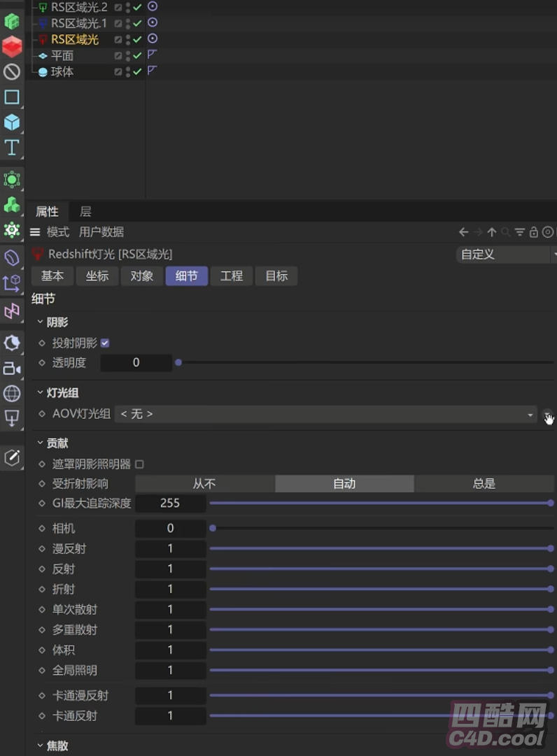Click the 透明度 slider handle
This screenshot has width=557, height=756.
[x=178, y=363]
